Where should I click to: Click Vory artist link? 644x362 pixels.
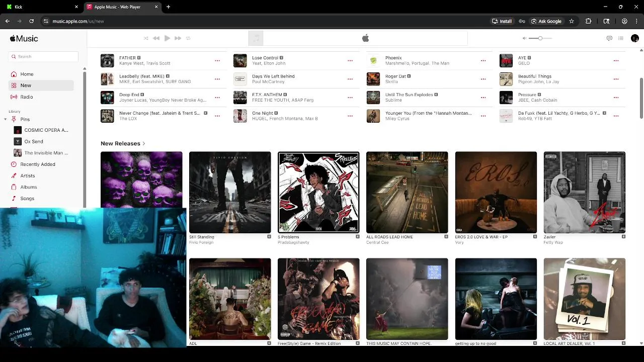[x=460, y=242]
